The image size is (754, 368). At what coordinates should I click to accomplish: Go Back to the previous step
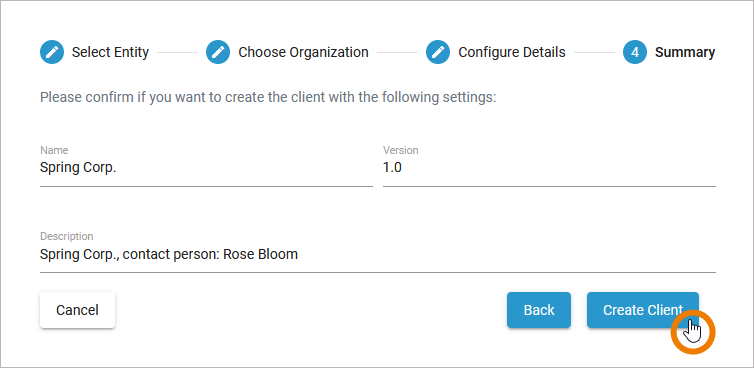click(539, 310)
